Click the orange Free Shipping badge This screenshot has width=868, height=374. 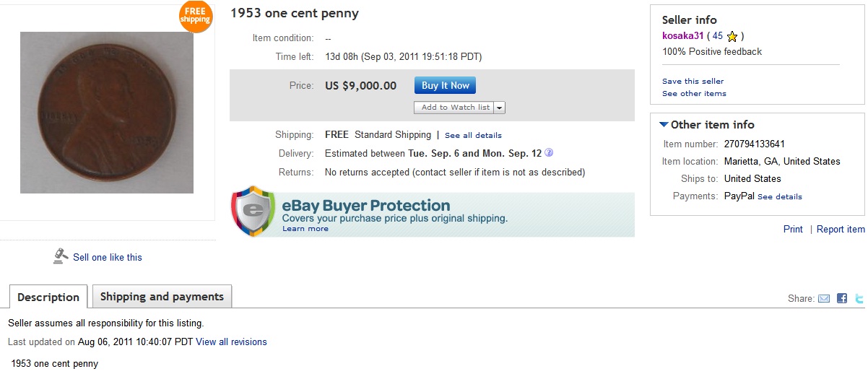point(196,16)
